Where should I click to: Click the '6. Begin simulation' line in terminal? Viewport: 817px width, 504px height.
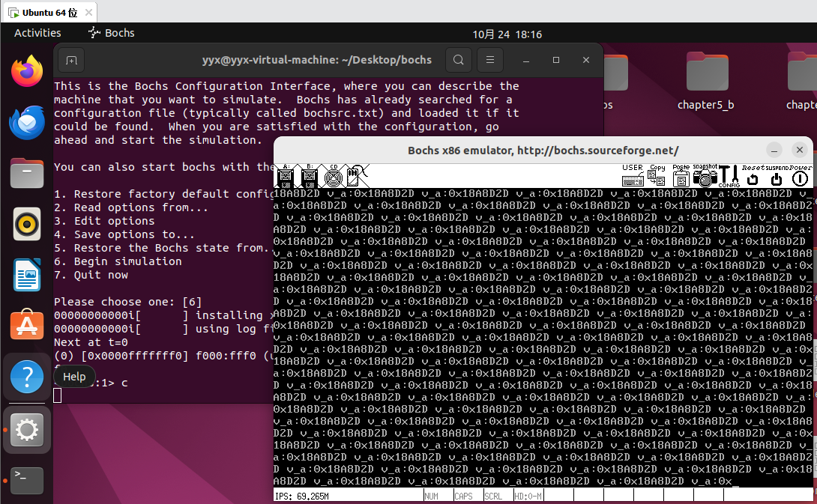point(118,261)
